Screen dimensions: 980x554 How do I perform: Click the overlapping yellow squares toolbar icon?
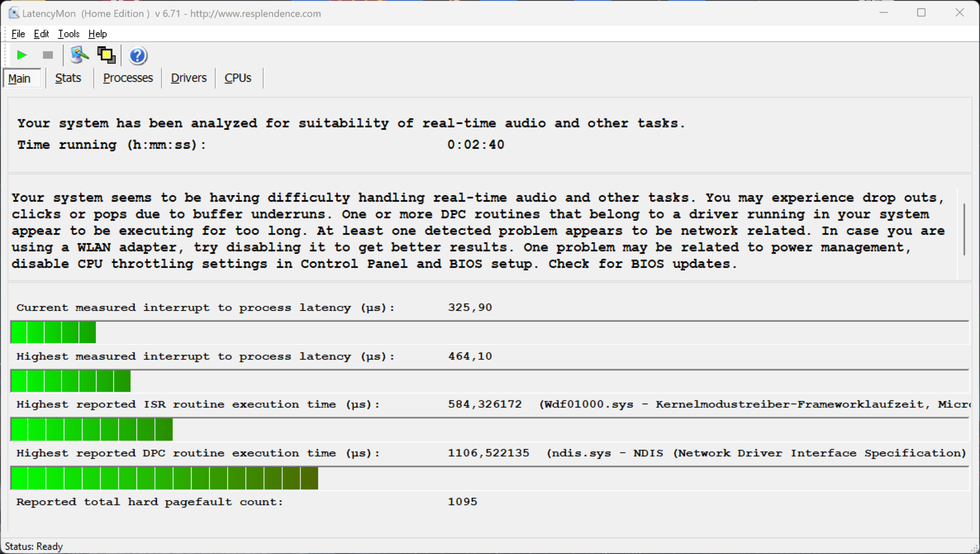(x=106, y=55)
